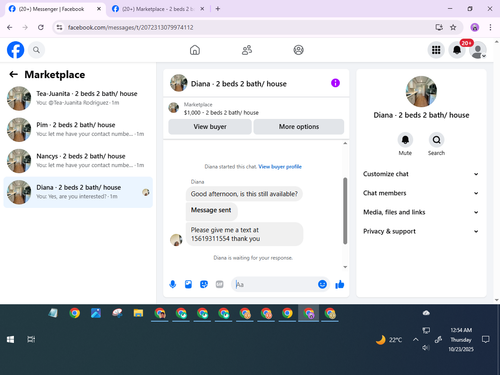Viewport: 500px width, 375px height.
Task: Show hidden system tray icons chevron
Action: [x=416, y=340]
